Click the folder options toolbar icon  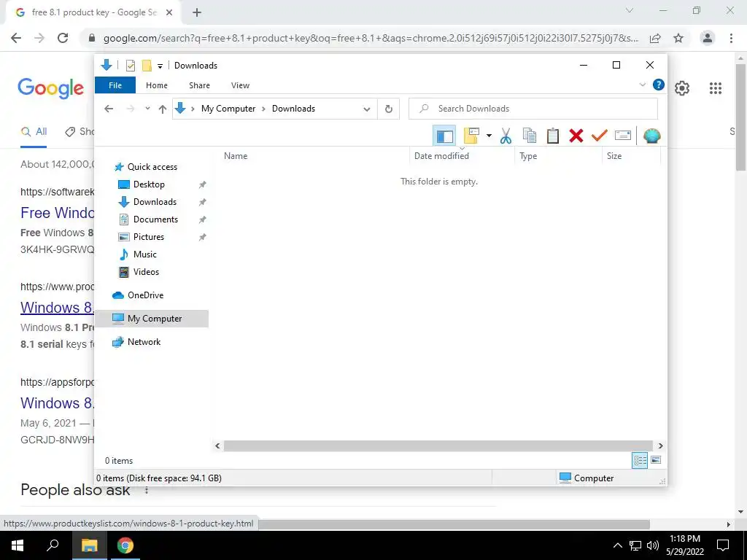[x=471, y=136]
